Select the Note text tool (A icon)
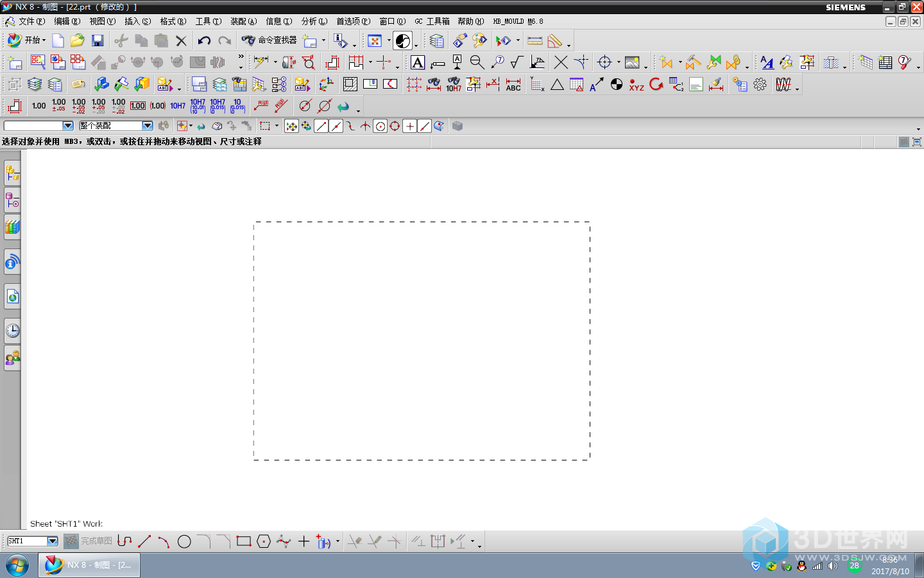Screen dimensions: 924x578 coord(418,62)
